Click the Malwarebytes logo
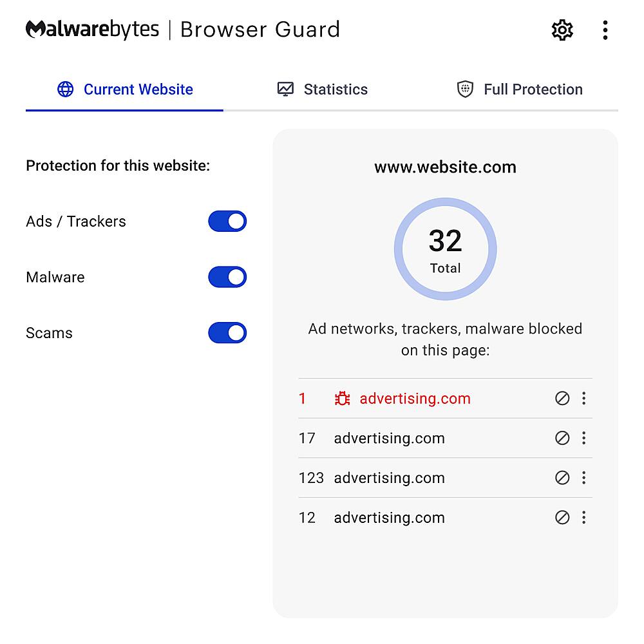The height and width of the screenshot is (644, 644). click(92, 28)
